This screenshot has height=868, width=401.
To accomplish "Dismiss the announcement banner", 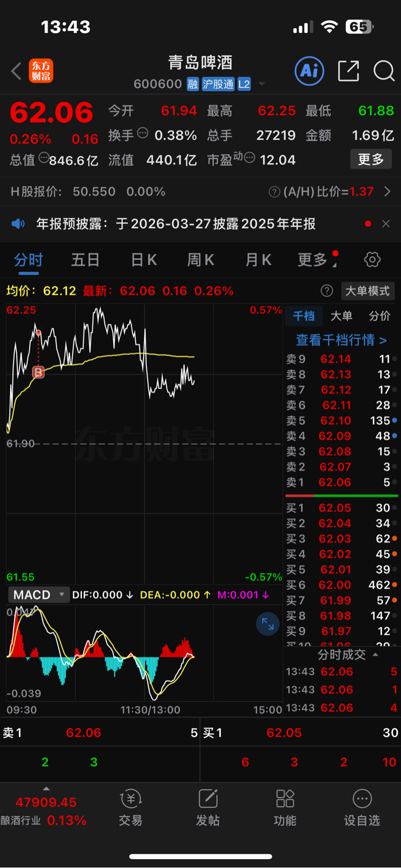I will 386,224.
